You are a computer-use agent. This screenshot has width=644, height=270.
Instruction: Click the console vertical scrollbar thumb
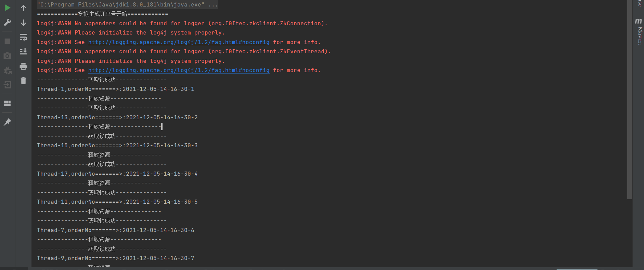point(629,99)
